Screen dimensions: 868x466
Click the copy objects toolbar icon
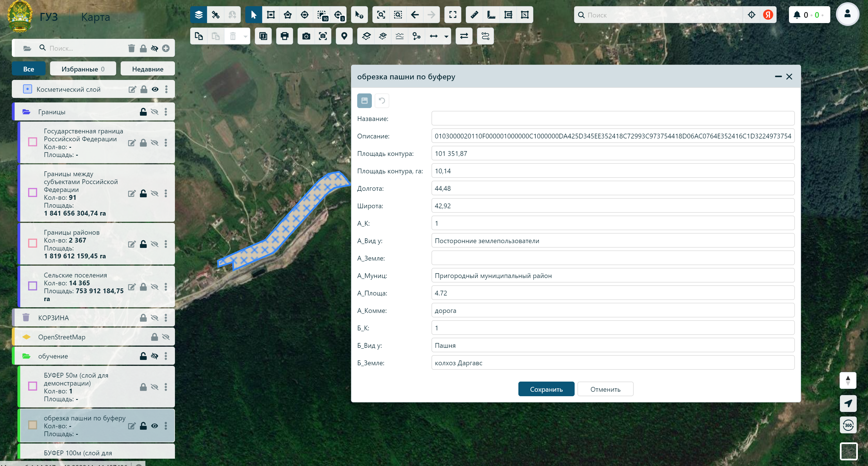pyautogui.click(x=199, y=36)
